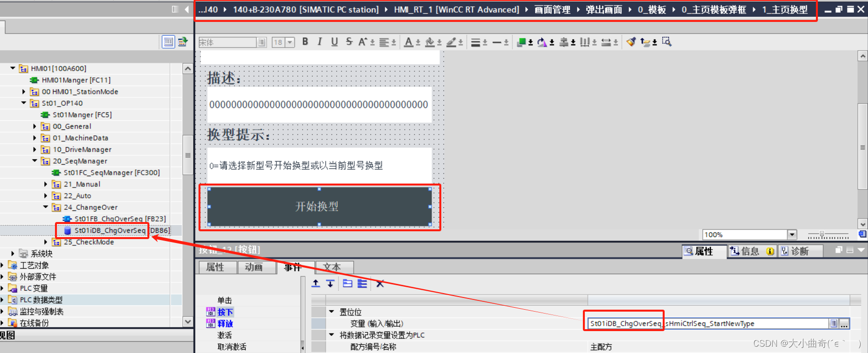Screen dimensions: 868x353
Task: Open the 诊断 inspector tab
Action: tap(799, 251)
